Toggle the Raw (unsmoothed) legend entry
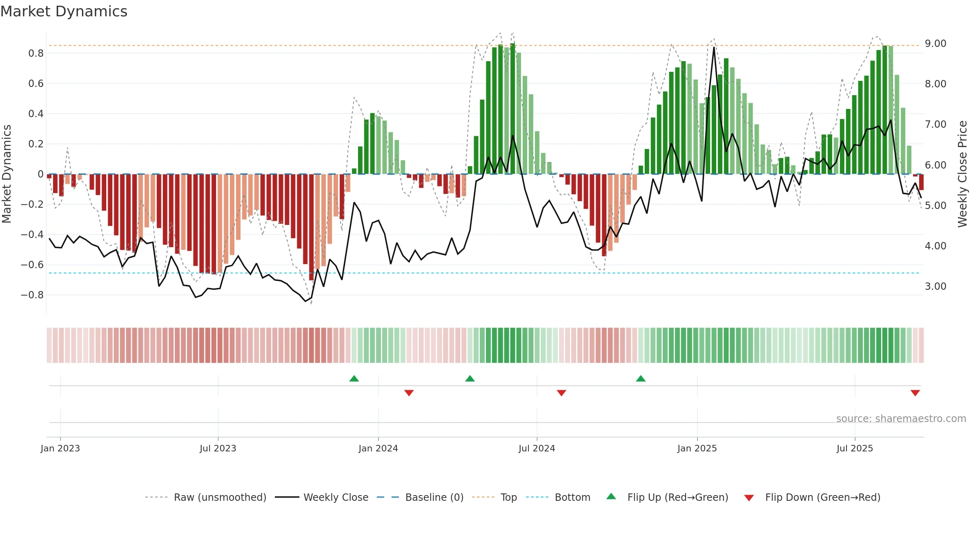This screenshot has height=551, width=980. pyautogui.click(x=206, y=497)
